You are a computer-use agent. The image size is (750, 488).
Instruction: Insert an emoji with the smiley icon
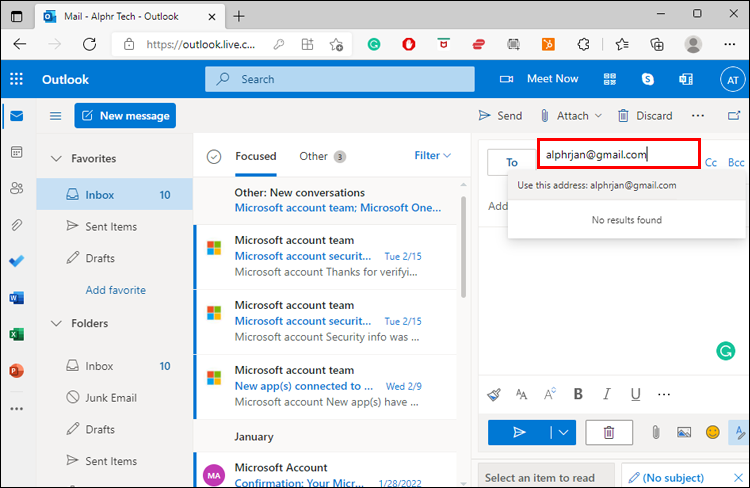tap(713, 432)
